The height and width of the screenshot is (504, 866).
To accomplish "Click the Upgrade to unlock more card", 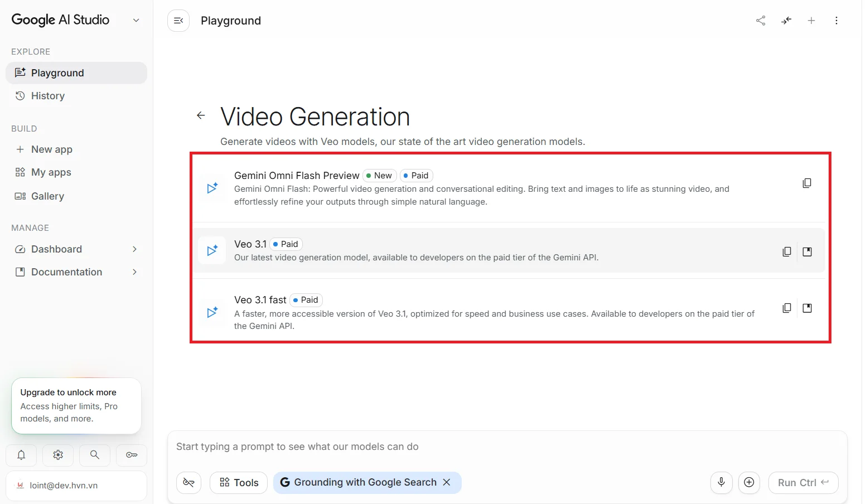I will (x=76, y=406).
